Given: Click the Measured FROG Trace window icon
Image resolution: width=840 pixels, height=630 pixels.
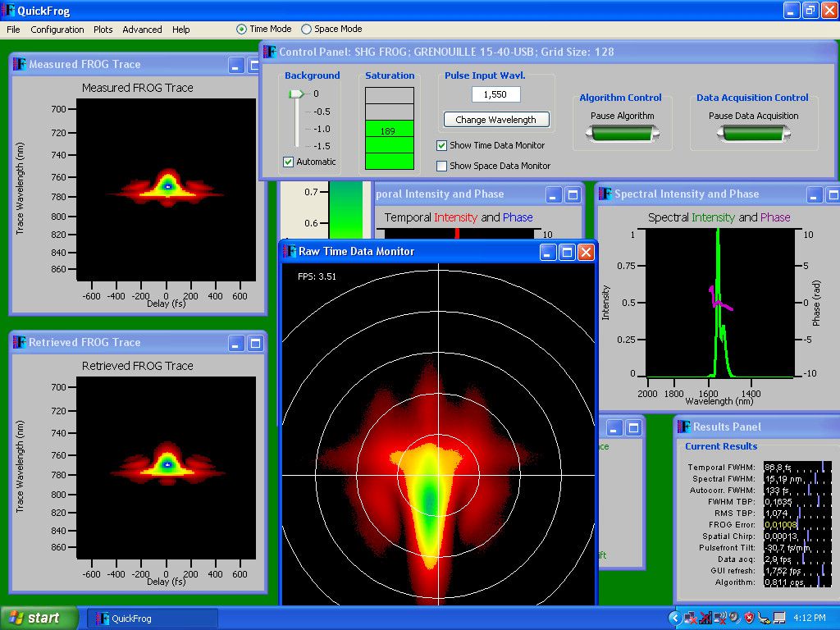Looking at the screenshot, I should (20, 64).
